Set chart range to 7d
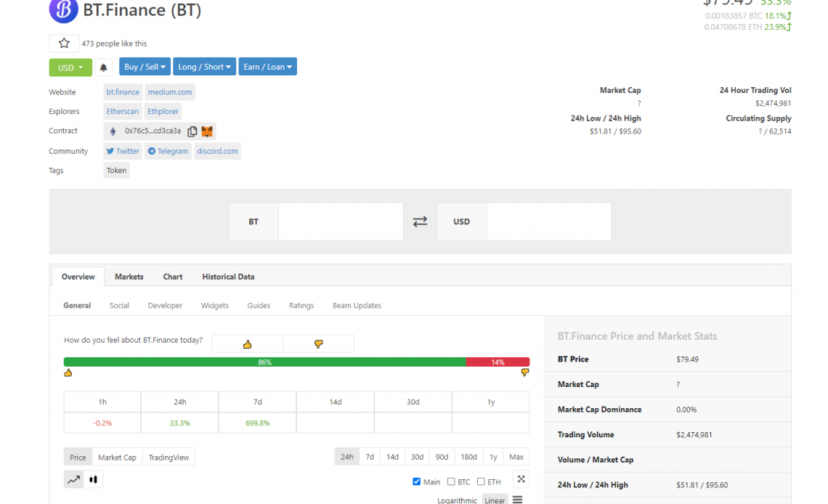This screenshot has width=828, height=504. pos(370,457)
